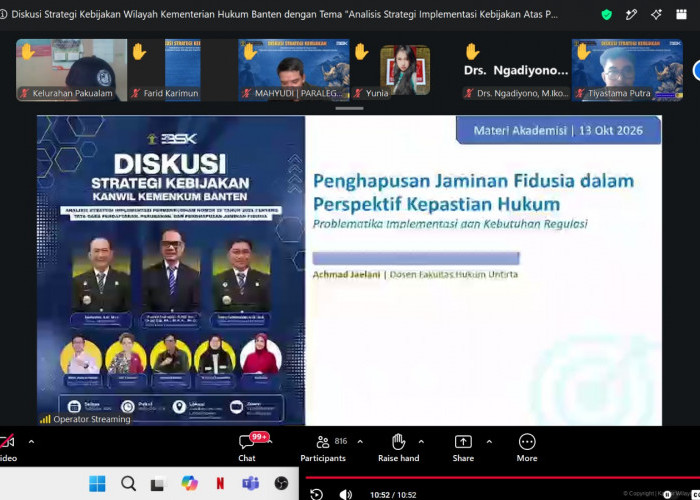Image resolution: width=700 pixels, height=500 pixels.
Task: Click the presenter name "Achmad Jaelani" on the slide
Action: pos(346,274)
